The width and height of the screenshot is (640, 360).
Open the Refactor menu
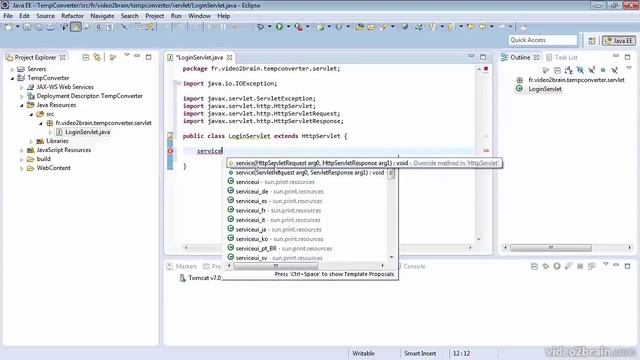[x=72, y=16]
